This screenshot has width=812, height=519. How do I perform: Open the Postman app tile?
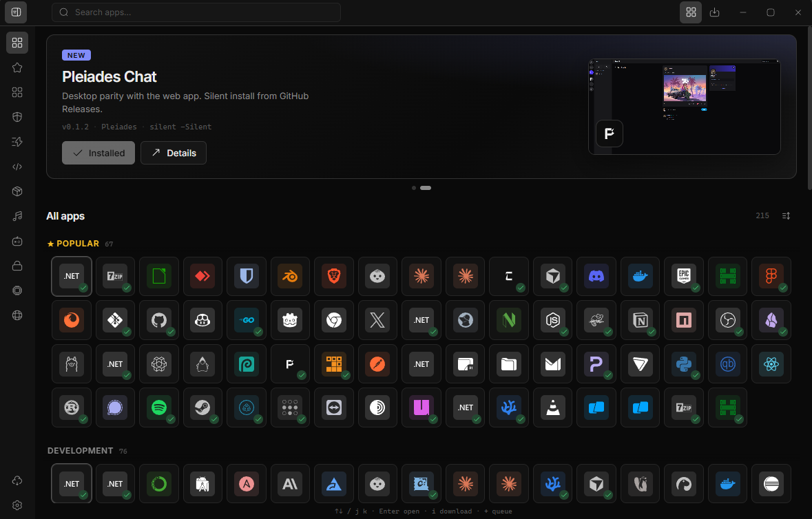point(377,364)
